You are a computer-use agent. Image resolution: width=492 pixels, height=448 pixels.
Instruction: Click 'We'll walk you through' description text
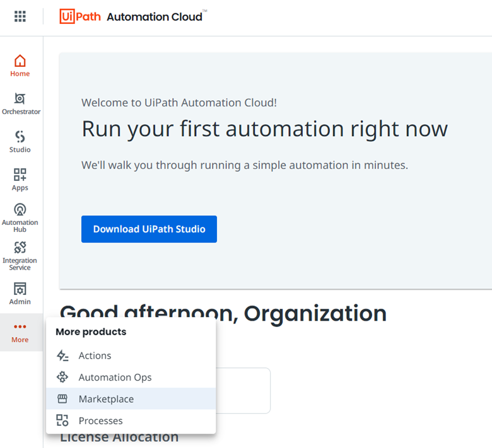245,165
